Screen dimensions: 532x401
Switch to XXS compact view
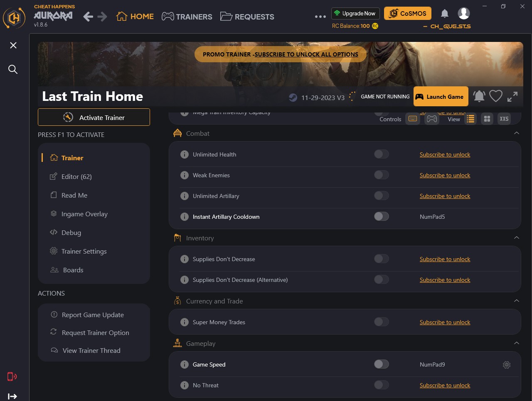click(x=504, y=119)
